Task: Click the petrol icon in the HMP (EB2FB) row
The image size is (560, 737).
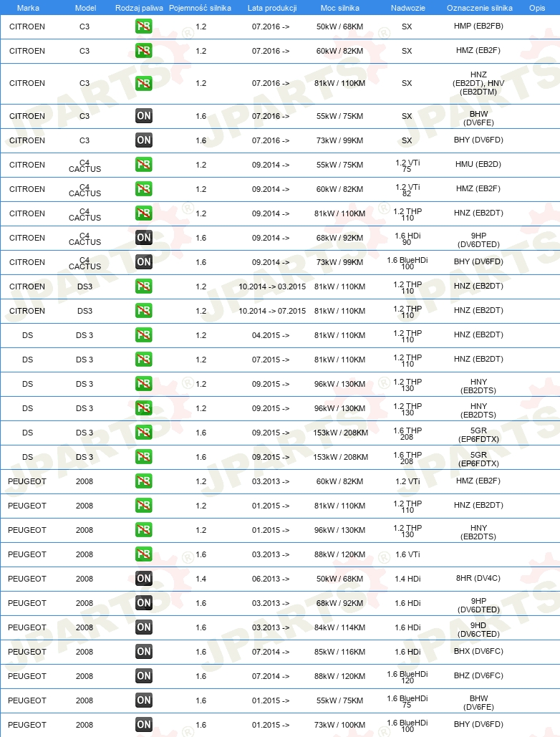Action: [144, 27]
